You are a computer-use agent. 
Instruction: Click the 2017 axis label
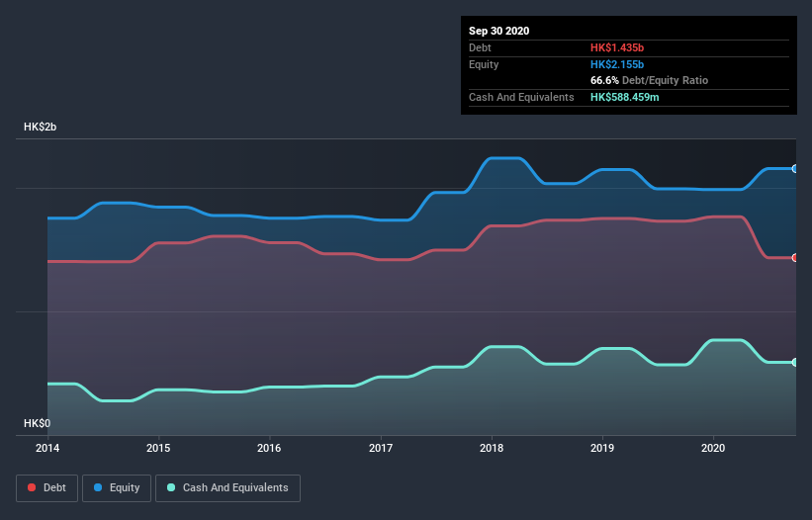[x=381, y=448]
